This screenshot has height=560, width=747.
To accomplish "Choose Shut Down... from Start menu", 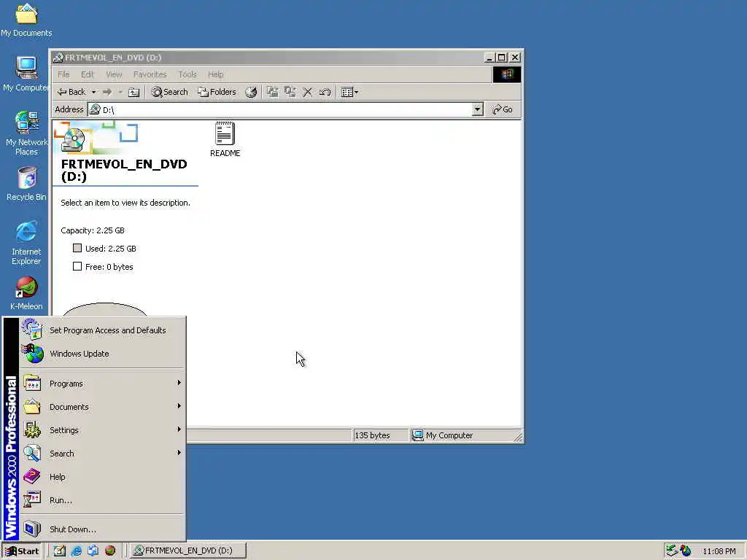I will (x=102, y=529).
